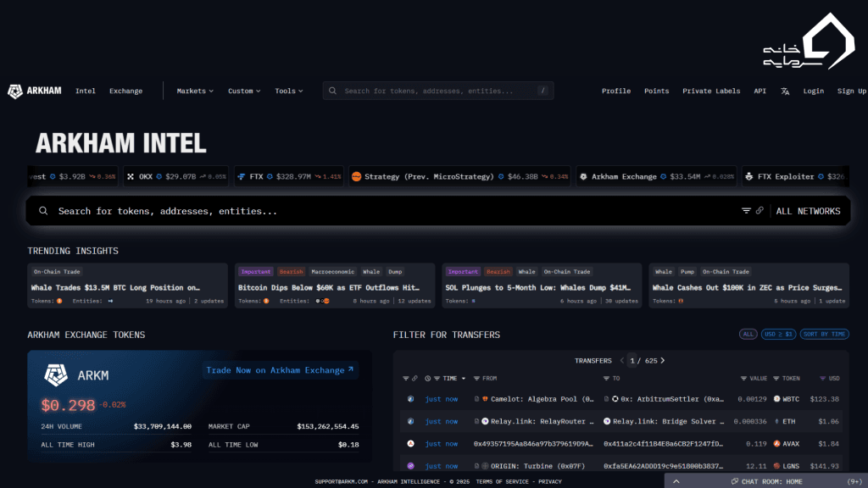Toggle the USD ≥ $1 filter
Screen dimensions: 868x488
(778, 335)
